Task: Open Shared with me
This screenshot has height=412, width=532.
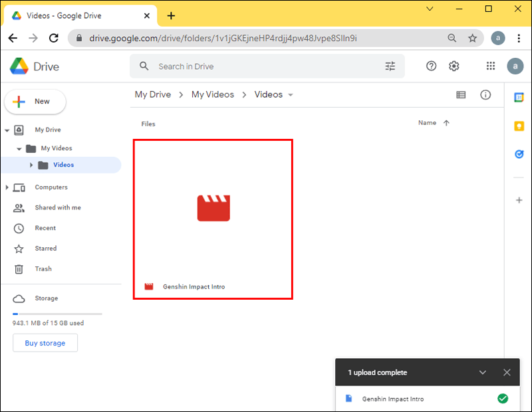Action: (x=58, y=207)
